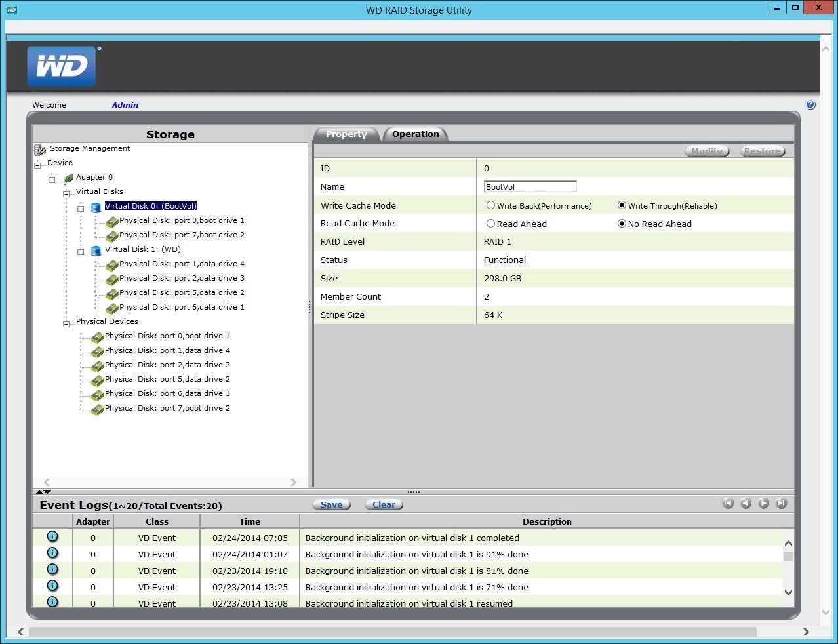
Task: Click storage tree horizontal scrollbar right arrow
Action: point(293,482)
